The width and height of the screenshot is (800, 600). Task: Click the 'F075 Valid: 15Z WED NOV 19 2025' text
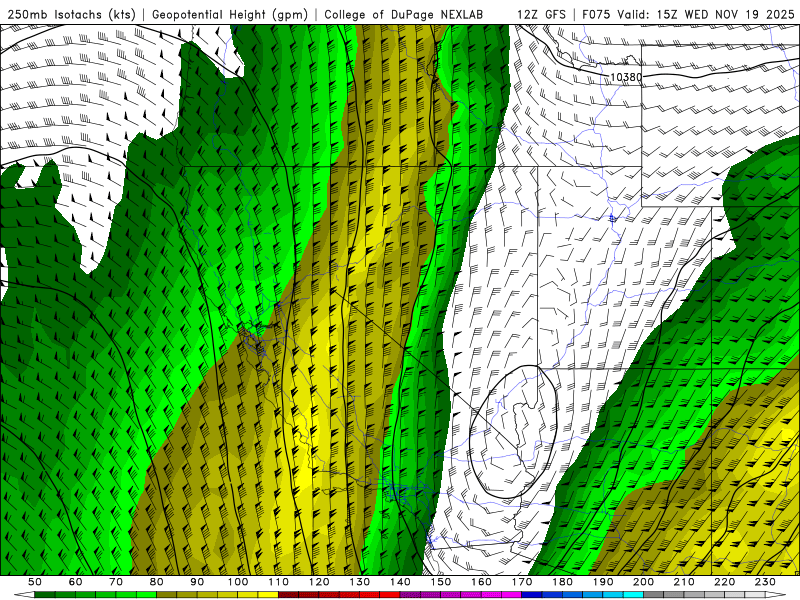pyautogui.click(x=688, y=15)
